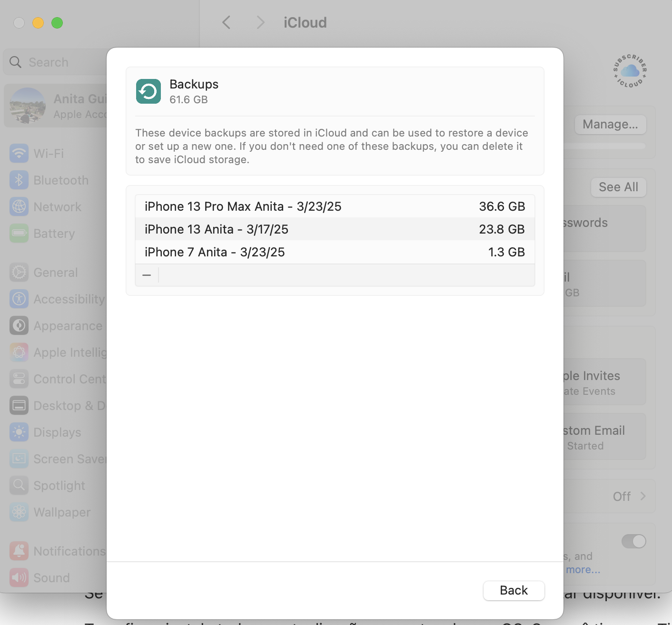The height and width of the screenshot is (625, 672).
Task: Click the green zoom window button
Action: tap(57, 23)
